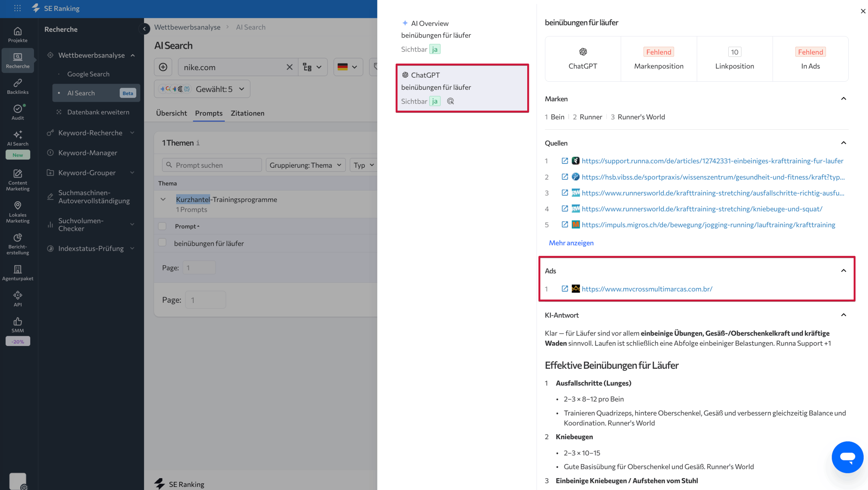
Task: Toggle the Prompt header checkbox
Action: tap(162, 226)
